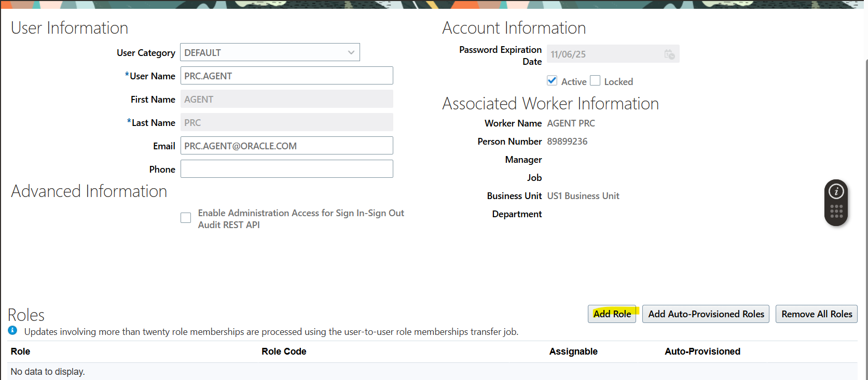Viewport: 868px width, 380px height.
Task: Click the blue info icon beside Updates message
Action: point(12,331)
